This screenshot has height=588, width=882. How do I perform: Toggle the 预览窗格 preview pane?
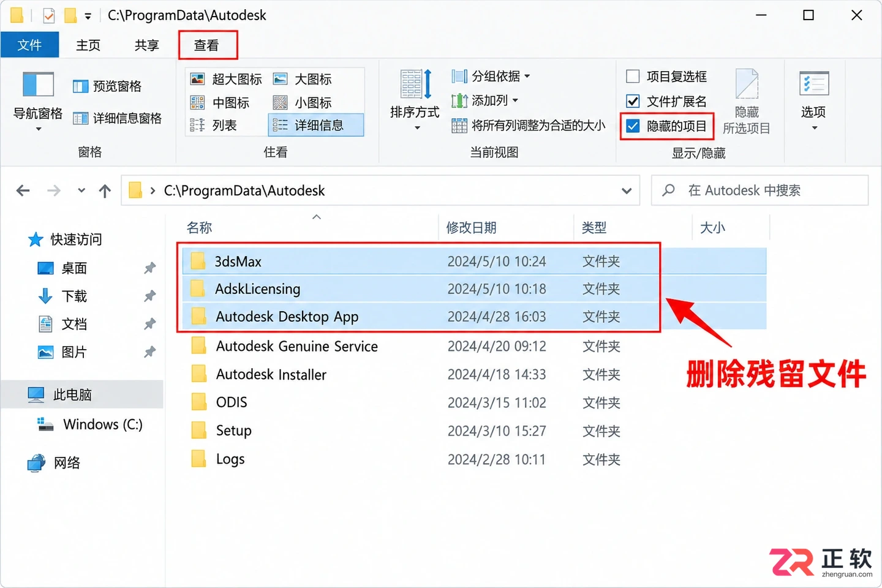coord(108,86)
